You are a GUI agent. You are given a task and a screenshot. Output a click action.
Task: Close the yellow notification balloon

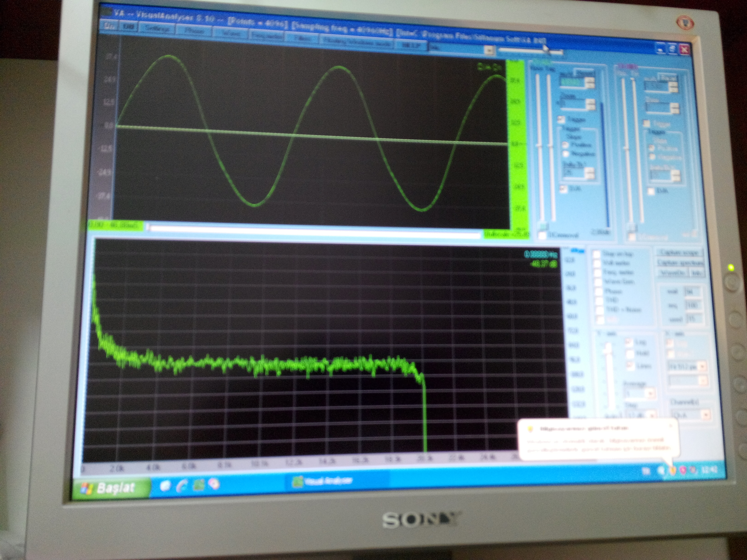tap(671, 426)
